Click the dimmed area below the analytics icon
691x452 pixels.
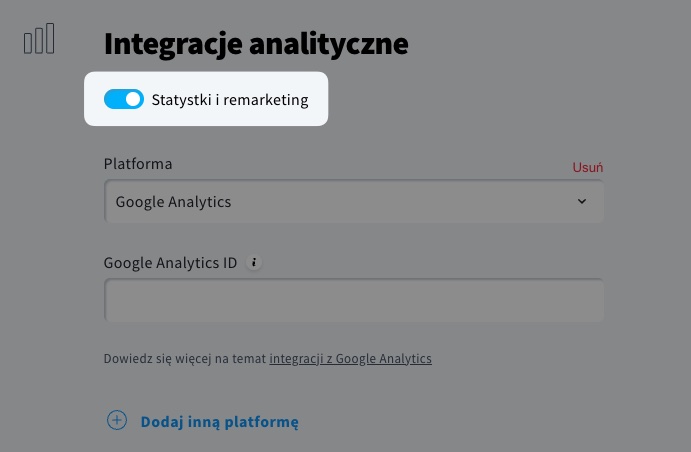(x=40, y=250)
